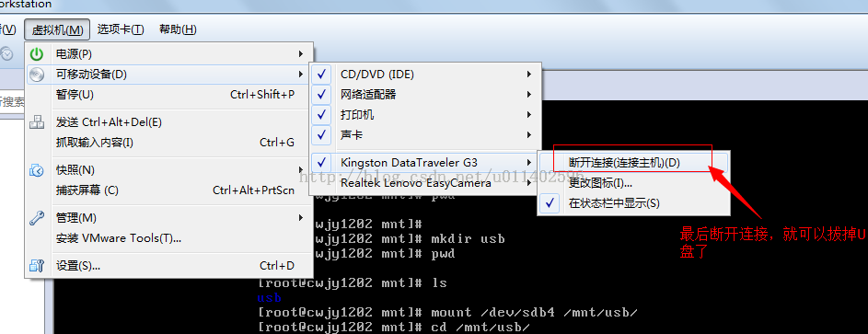Click the blue 'usb' directory text

(x=270, y=298)
